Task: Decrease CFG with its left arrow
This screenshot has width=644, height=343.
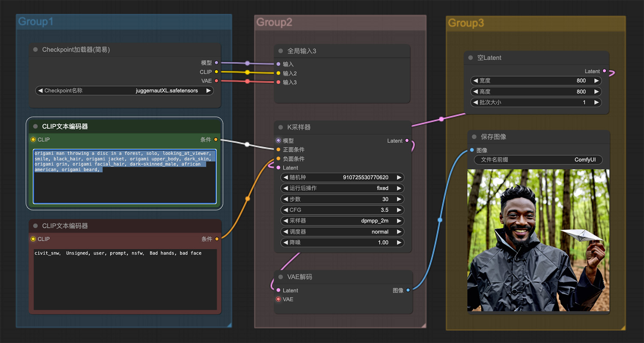Action: coord(286,210)
